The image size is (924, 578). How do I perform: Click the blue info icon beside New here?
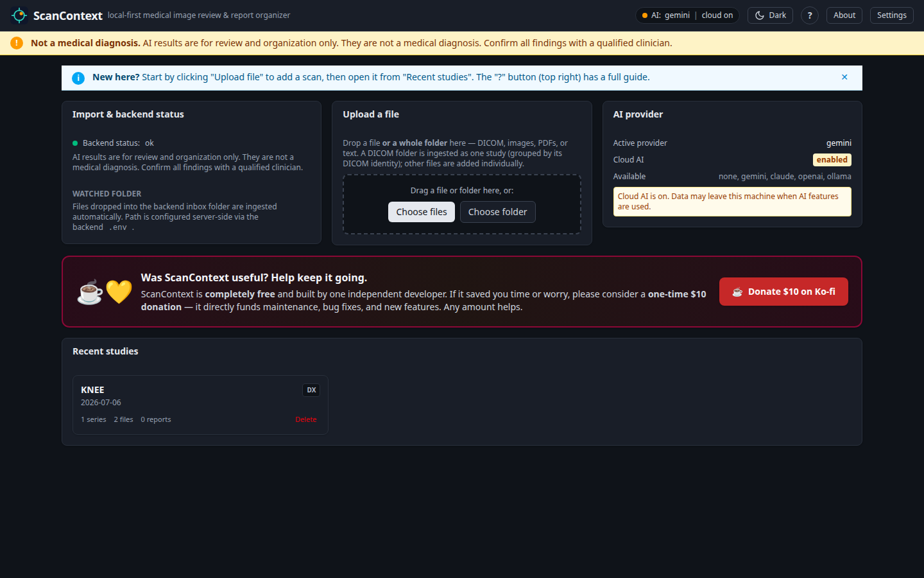[78, 78]
